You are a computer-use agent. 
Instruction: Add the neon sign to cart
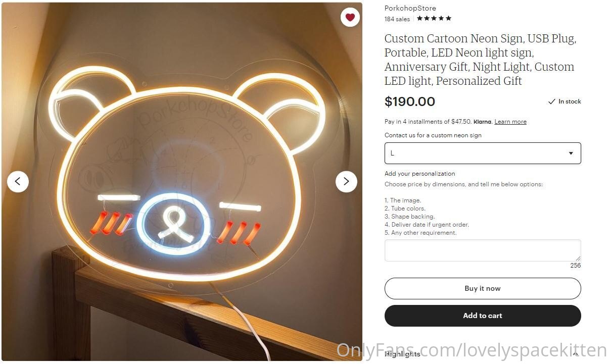coord(483,316)
